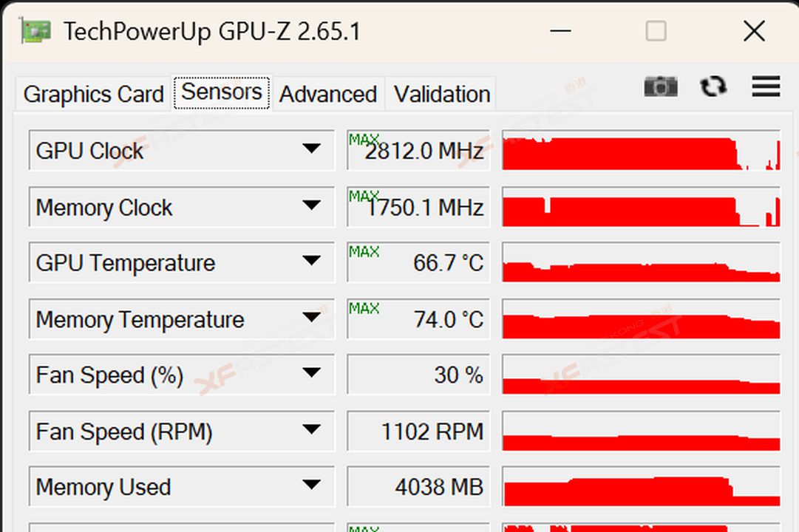This screenshot has height=532, width=799.
Task: Expand the Fan Speed (%) dropdown
Action: click(311, 373)
